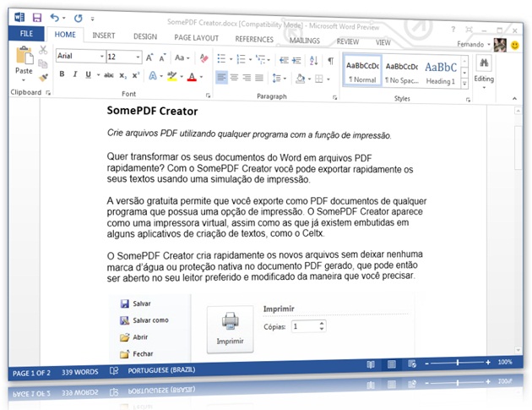
Task: Click the Save icon in quick access toolbar
Action: tap(36, 17)
